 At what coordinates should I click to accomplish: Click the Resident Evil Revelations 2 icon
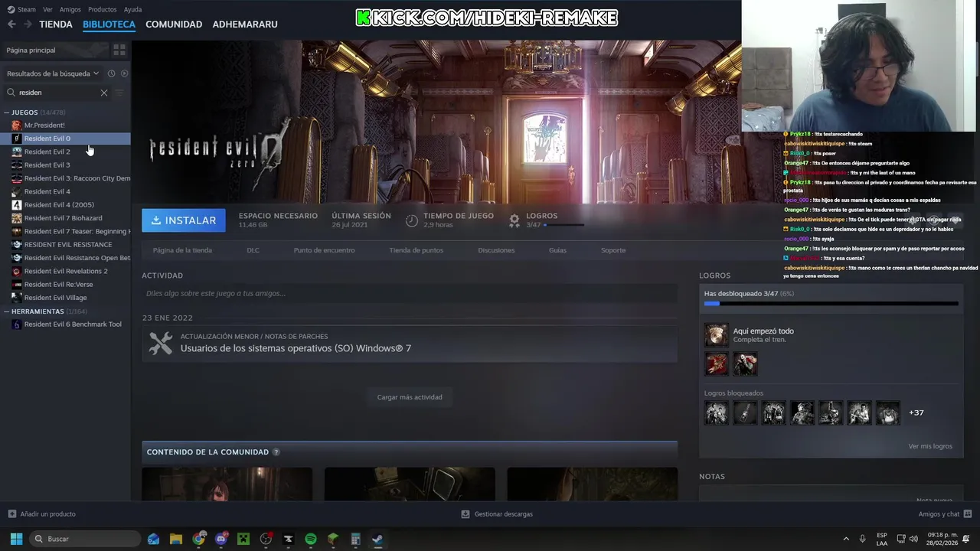17,271
